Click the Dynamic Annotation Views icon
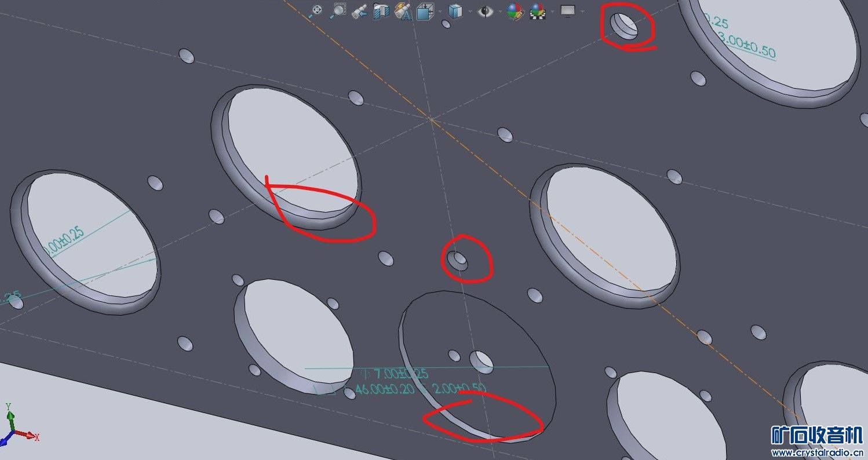The width and height of the screenshot is (868, 460). 403,10
